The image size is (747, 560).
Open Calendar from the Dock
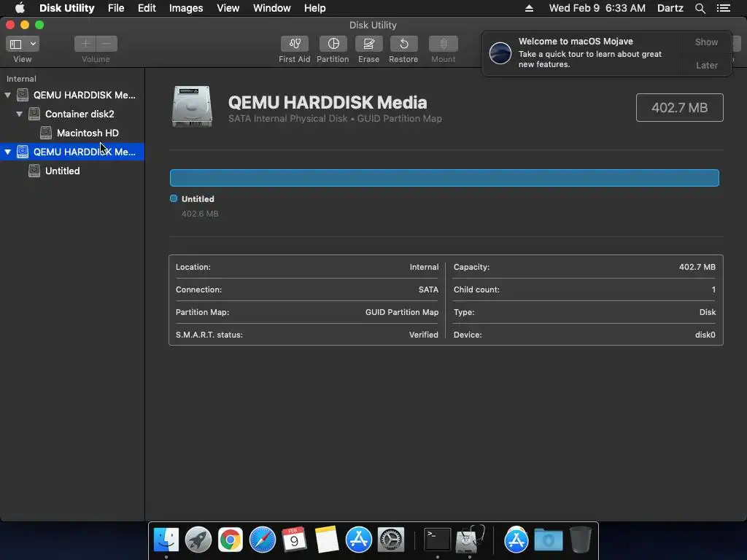pyautogui.click(x=294, y=540)
